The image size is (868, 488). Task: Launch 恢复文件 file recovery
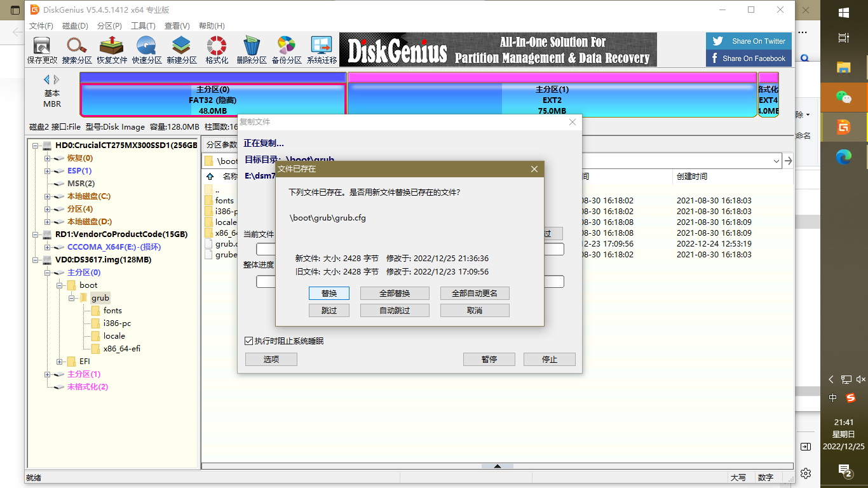click(x=111, y=48)
